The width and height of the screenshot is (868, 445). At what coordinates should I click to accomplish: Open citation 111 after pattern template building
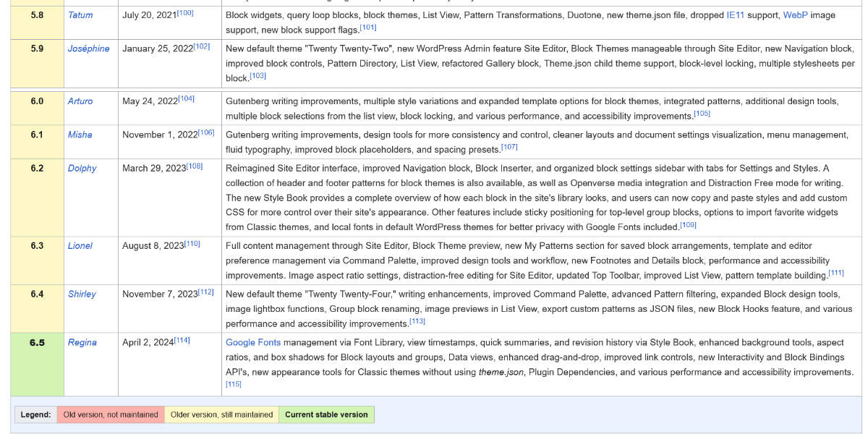835,273
